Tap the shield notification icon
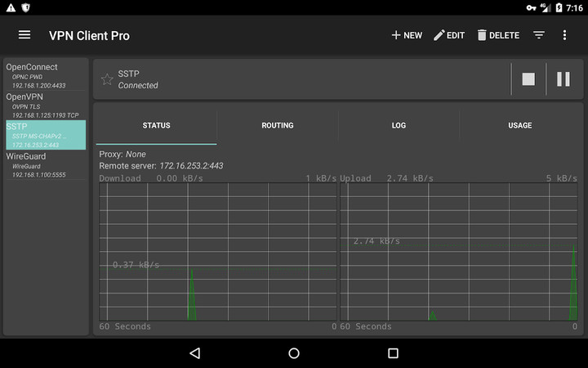 (25, 7)
